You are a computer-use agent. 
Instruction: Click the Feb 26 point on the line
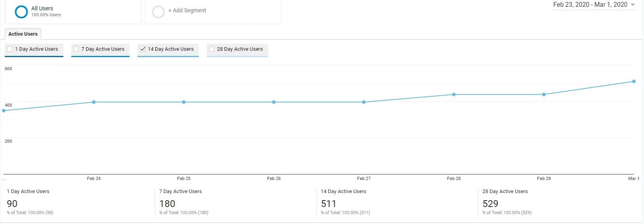pyautogui.click(x=274, y=102)
